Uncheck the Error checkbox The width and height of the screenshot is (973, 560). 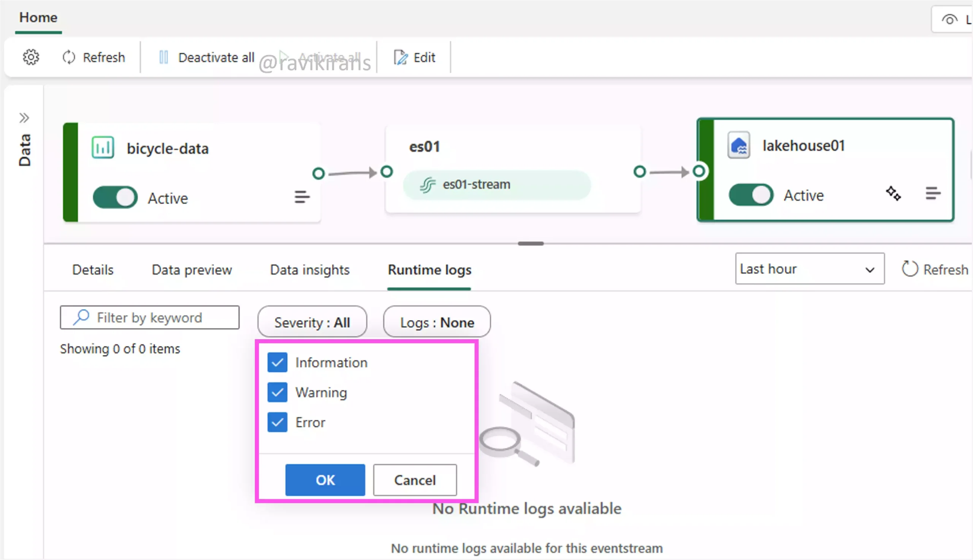(x=277, y=423)
